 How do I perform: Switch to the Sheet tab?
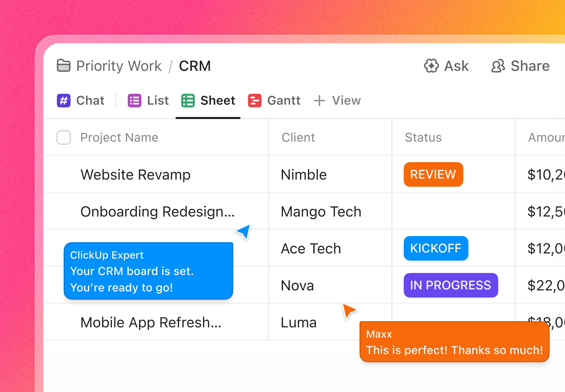[218, 101]
